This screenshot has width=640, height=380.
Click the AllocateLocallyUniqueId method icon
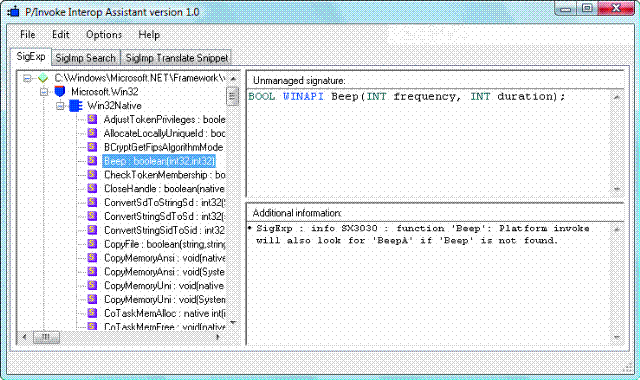[92, 133]
